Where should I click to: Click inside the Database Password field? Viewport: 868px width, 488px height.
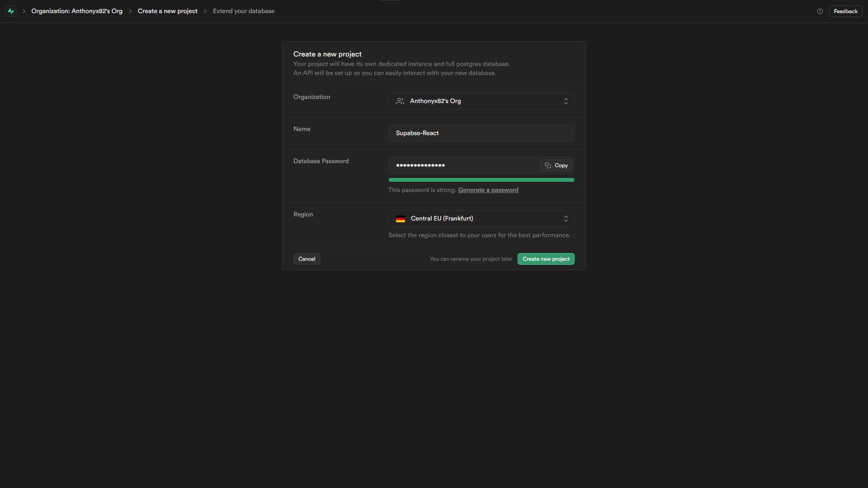[463, 165]
